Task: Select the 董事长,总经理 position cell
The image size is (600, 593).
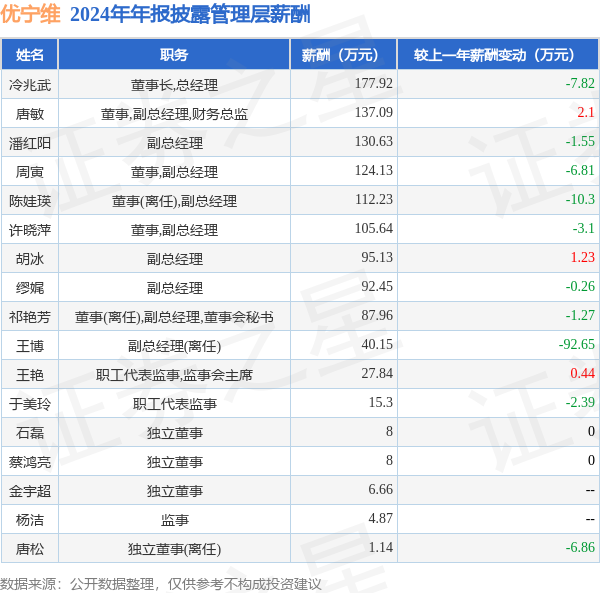Action: (174, 85)
